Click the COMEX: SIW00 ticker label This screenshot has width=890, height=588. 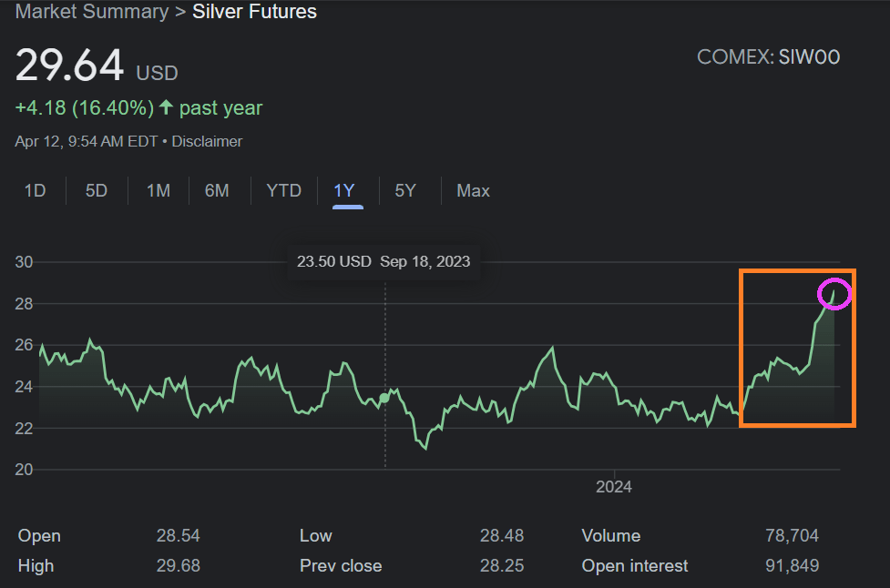click(768, 57)
